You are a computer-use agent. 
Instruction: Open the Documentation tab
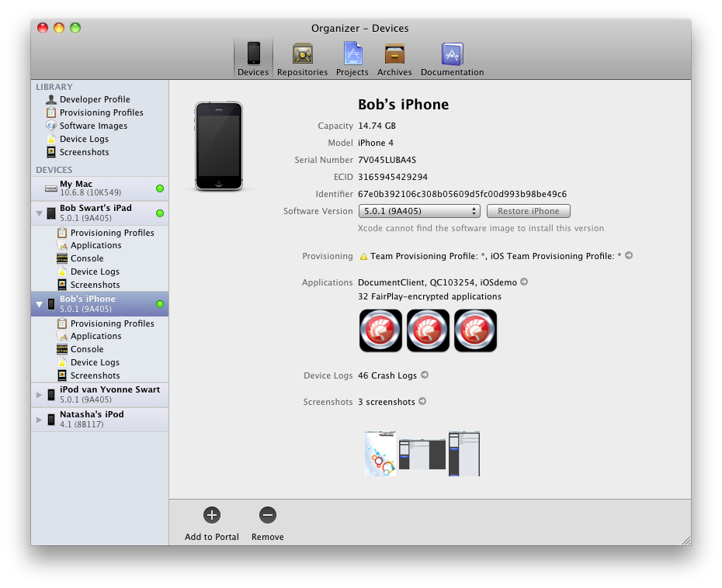tap(452, 58)
